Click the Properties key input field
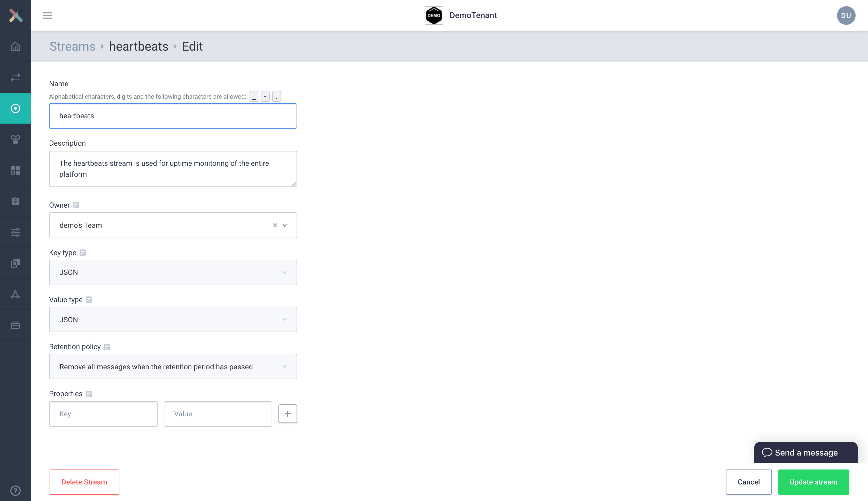 [103, 413]
